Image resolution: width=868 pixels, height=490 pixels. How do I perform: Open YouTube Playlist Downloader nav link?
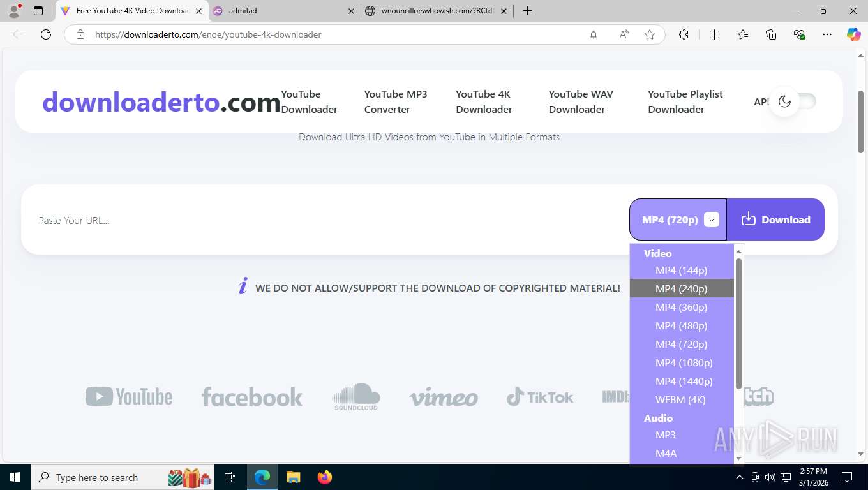pos(685,101)
